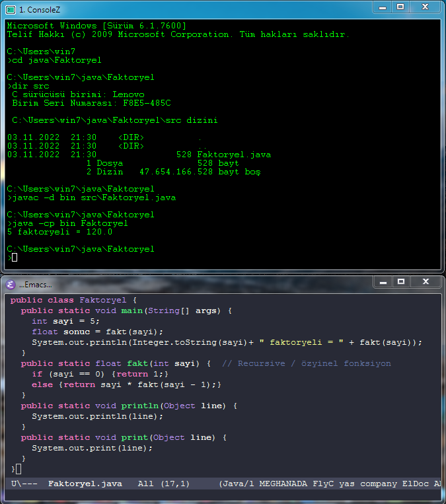Open ElDoc mode menu in mode line

[415, 484]
